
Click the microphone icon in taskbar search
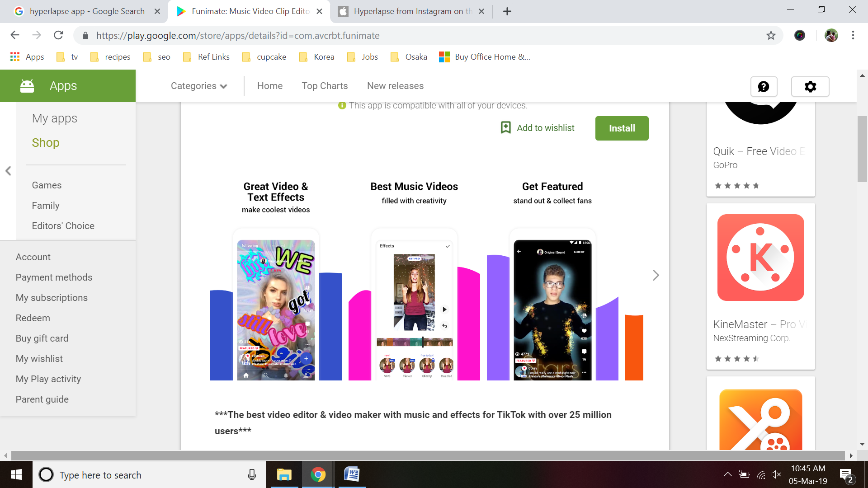point(252,474)
